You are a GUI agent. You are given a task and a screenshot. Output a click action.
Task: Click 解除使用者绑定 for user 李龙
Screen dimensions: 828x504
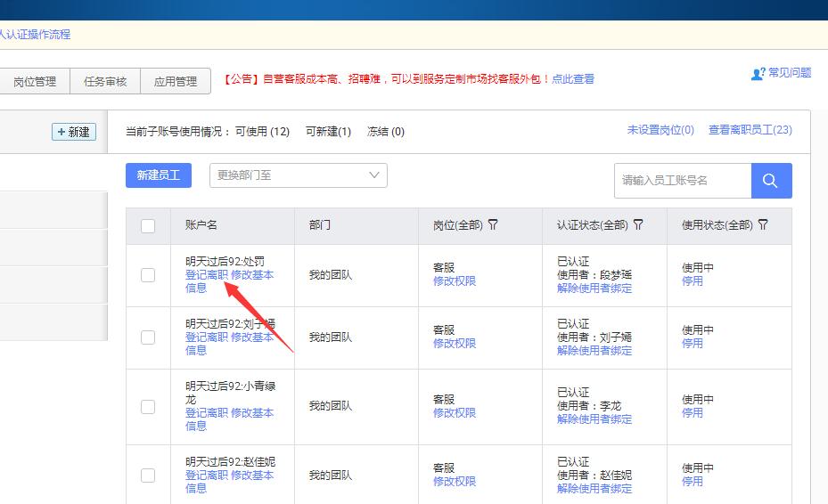click(x=594, y=419)
